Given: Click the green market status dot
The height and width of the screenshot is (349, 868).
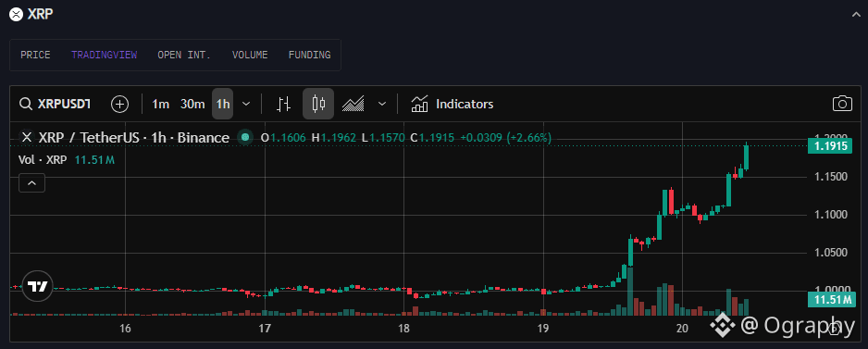Looking at the screenshot, I should 244,137.
